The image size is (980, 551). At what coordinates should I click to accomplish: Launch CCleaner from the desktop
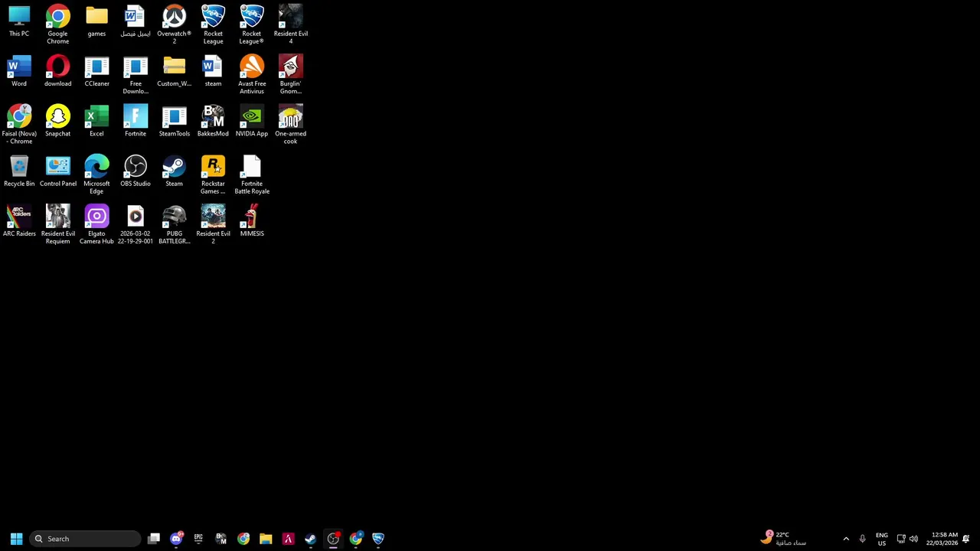point(96,72)
